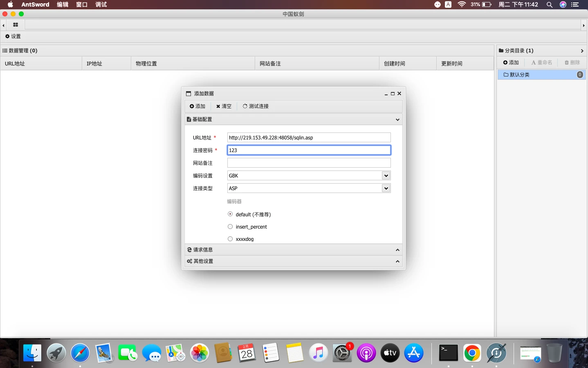Open Google Chrome from the dock
The image size is (588, 368).
click(x=472, y=353)
